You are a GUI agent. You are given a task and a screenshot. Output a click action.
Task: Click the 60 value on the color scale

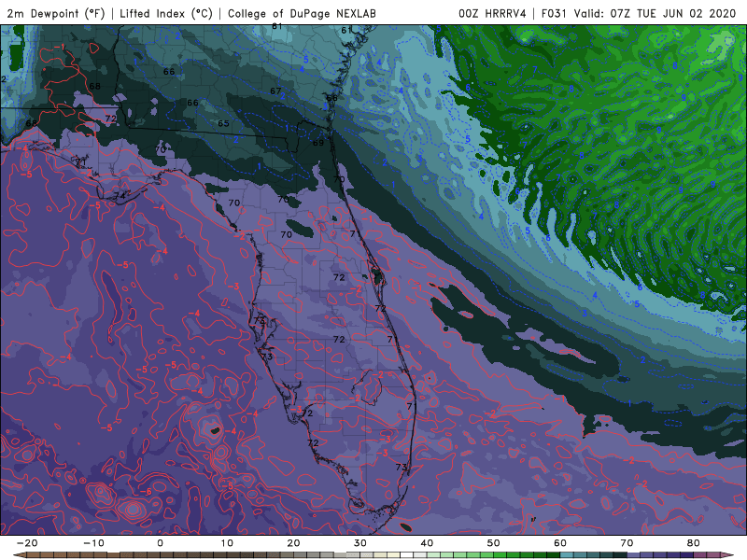tap(560, 543)
